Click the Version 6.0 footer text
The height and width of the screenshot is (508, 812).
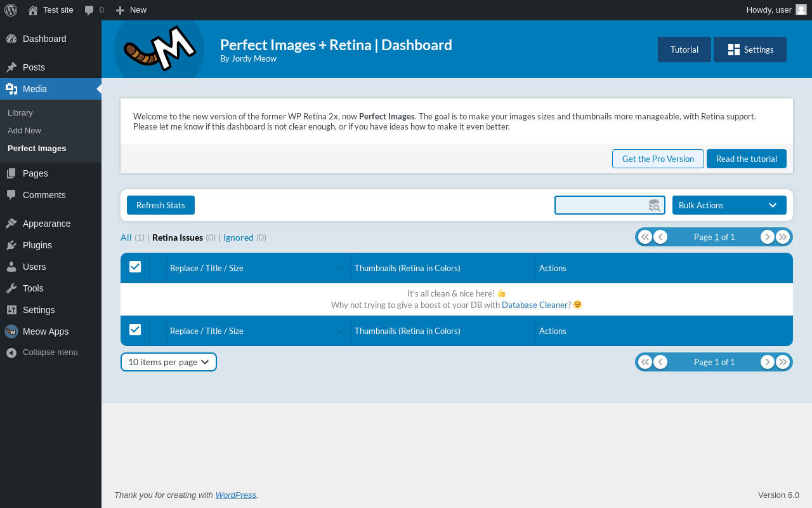(x=778, y=495)
